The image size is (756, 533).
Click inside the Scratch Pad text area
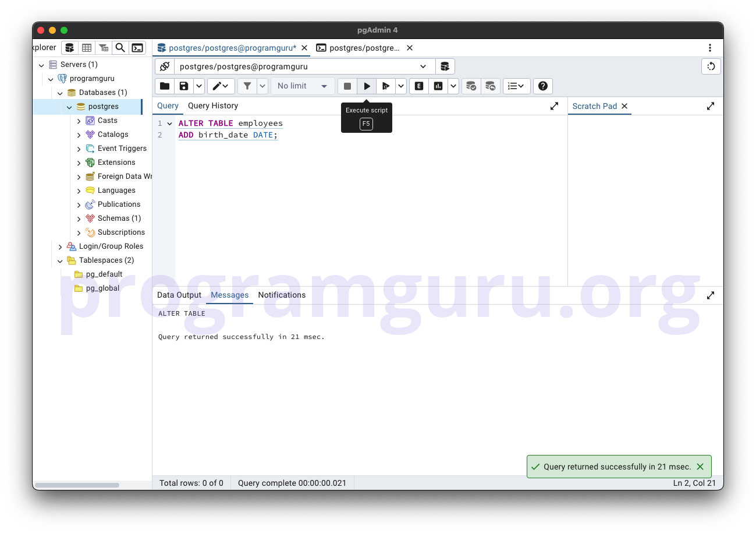[645, 200]
